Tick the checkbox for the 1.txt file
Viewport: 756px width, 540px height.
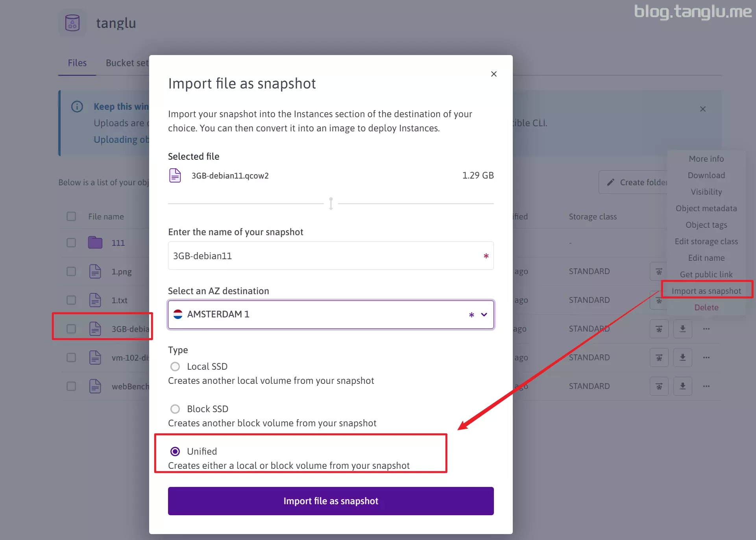[71, 300]
